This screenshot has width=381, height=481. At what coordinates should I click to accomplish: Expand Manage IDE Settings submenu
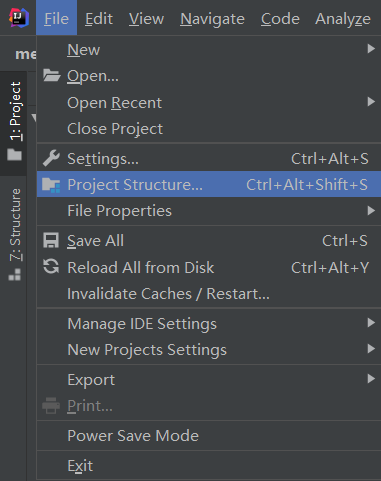209,323
